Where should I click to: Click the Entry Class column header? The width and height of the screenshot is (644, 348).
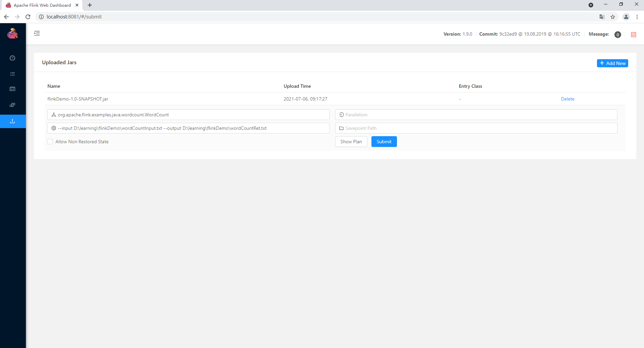[471, 86]
